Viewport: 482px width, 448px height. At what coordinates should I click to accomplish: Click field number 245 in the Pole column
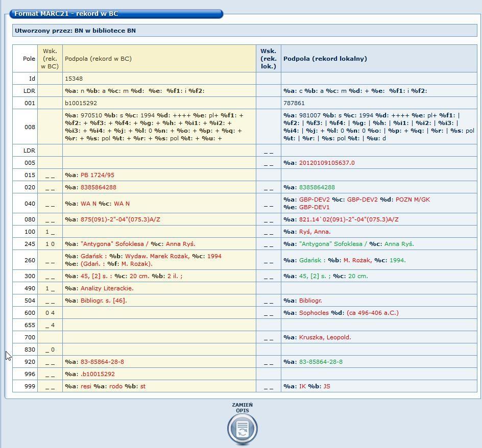(30, 244)
